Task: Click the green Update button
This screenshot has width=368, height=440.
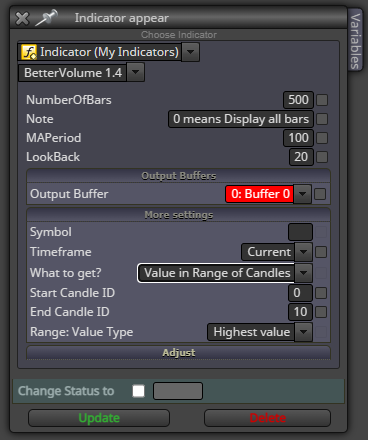Action: (99, 418)
